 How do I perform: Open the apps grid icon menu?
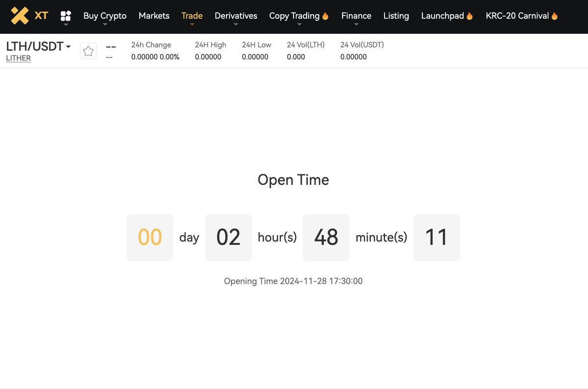[66, 16]
